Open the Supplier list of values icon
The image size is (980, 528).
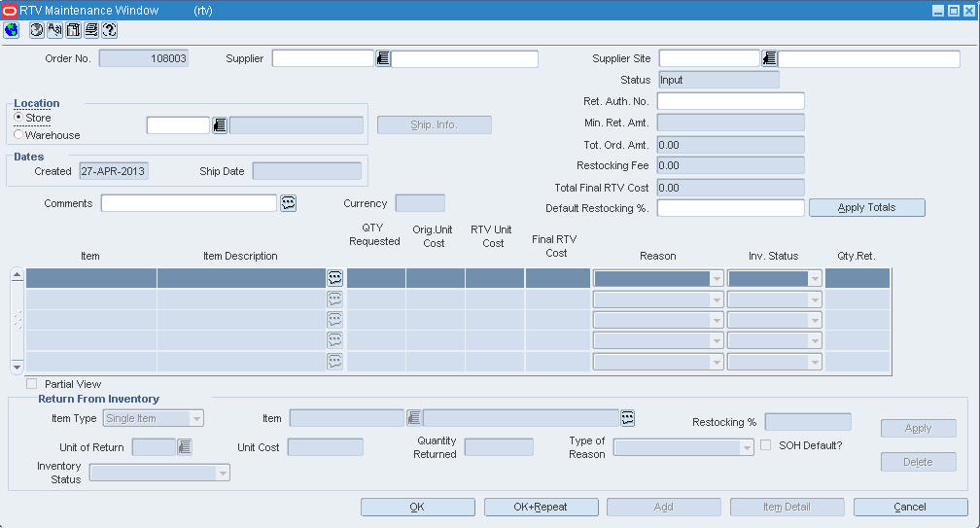[382, 58]
